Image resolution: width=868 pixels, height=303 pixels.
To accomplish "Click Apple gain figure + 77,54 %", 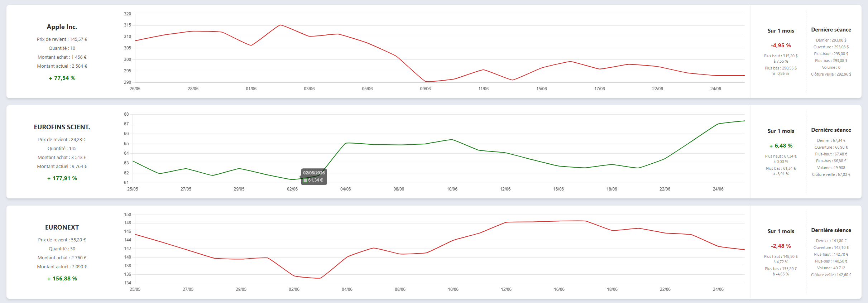I will pos(62,78).
